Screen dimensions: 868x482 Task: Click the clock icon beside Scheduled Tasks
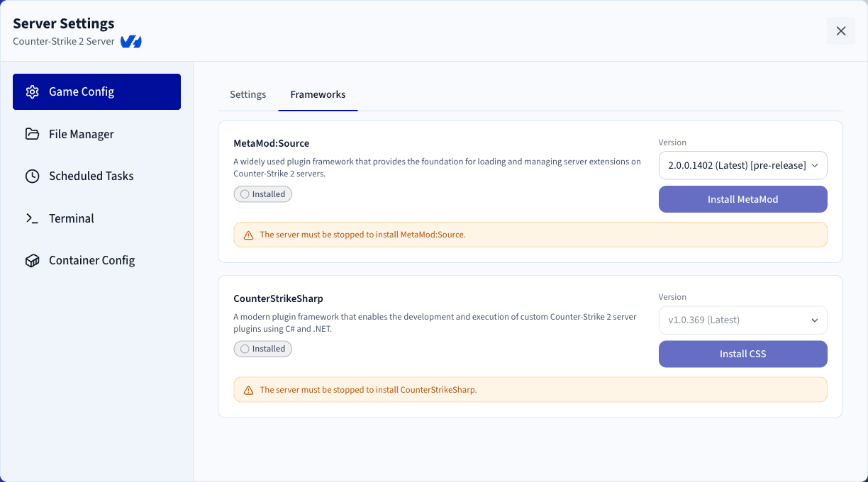pyautogui.click(x=32, y=176)
